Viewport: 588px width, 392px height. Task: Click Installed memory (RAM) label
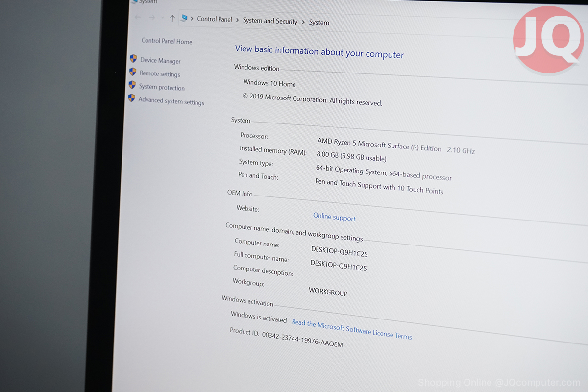273,150
